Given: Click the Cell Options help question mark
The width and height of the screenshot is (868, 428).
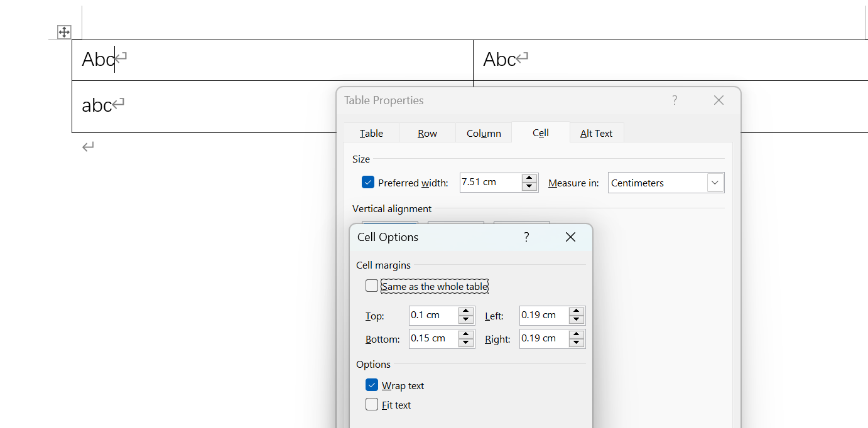Looking at the screenshot, I should 526,237.
